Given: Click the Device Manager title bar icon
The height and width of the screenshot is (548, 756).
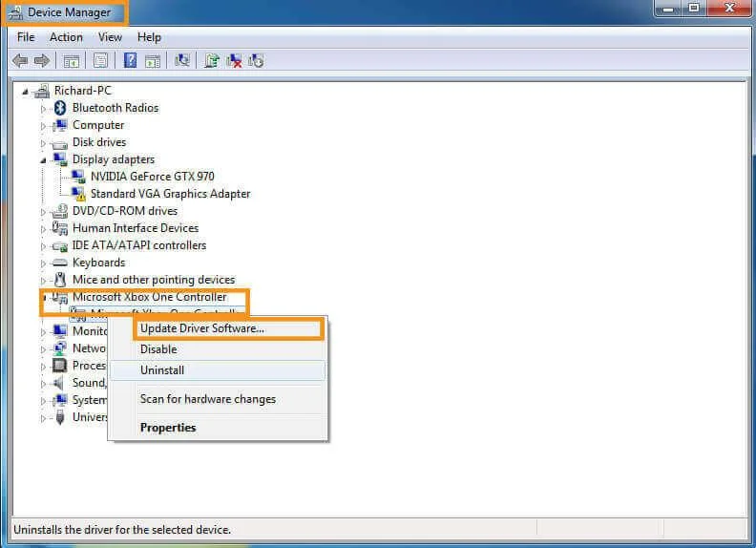Looking at the screenshot, I should coord(16,12).
